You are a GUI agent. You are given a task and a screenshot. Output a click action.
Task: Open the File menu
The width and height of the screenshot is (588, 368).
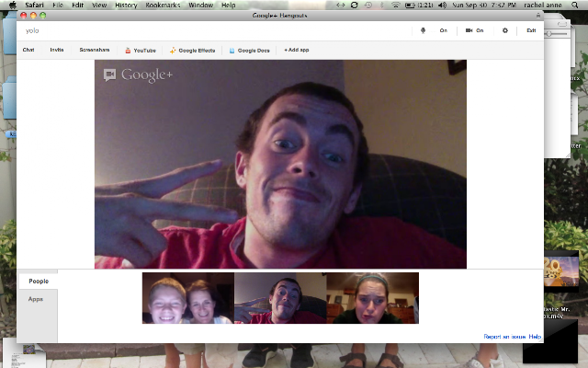pos(58,5)
